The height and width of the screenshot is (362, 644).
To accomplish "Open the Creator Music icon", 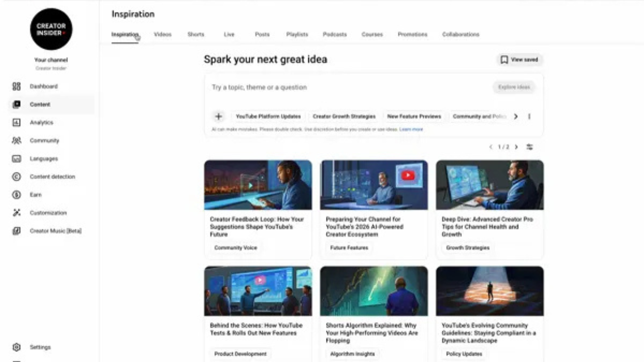I will 17,231.
